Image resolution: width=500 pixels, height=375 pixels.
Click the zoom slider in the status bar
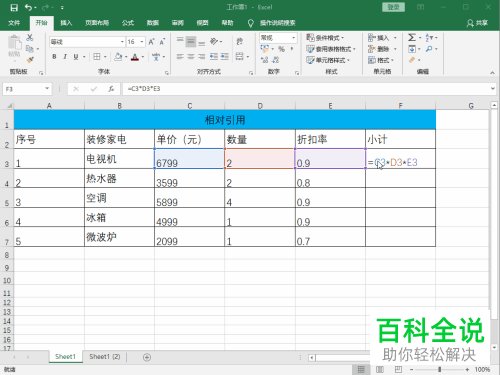[439, 369]
